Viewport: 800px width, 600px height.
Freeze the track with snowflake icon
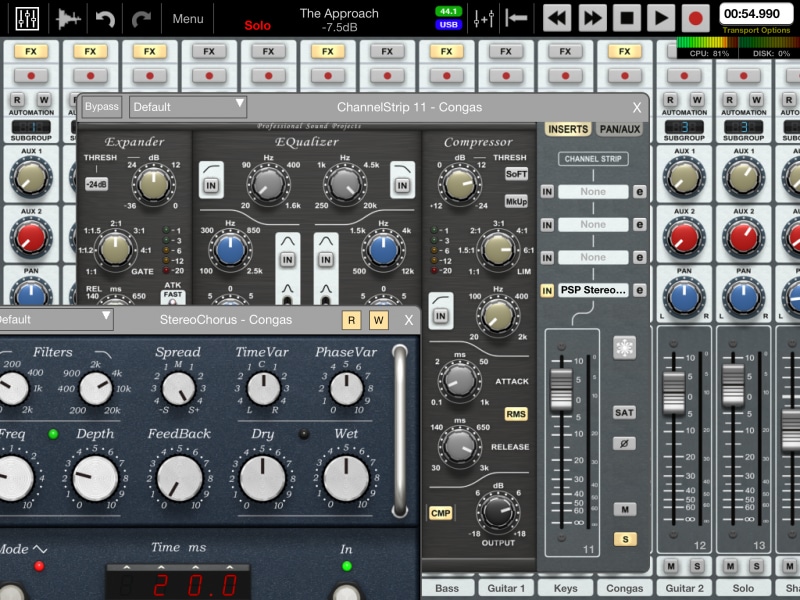tap(624, 347)
